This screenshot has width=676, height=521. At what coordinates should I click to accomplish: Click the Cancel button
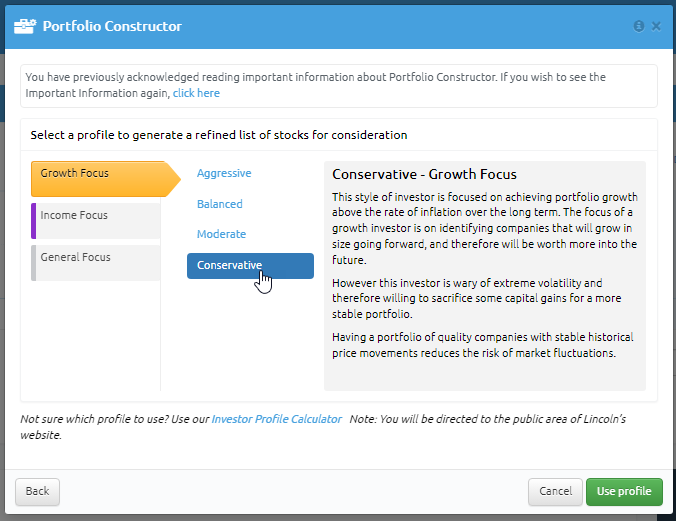[x=555, y=491]
